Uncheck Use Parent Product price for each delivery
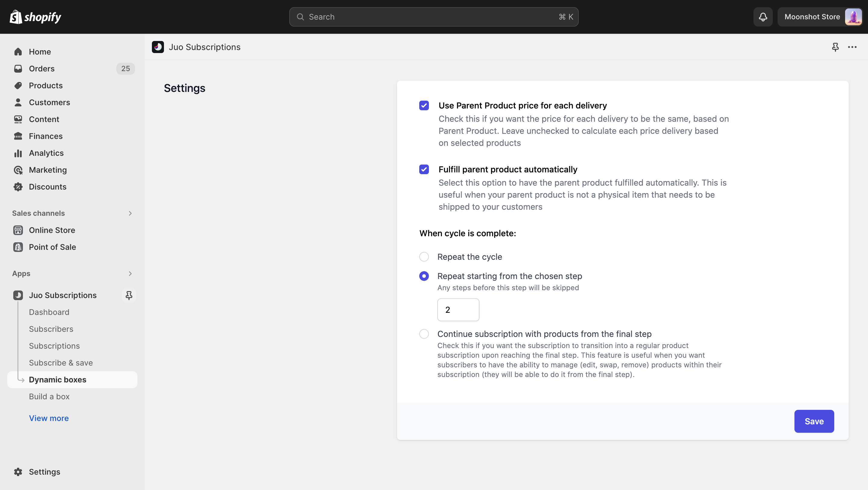The height and width of the screenshot is (490, 868). (x=424, y=105)
